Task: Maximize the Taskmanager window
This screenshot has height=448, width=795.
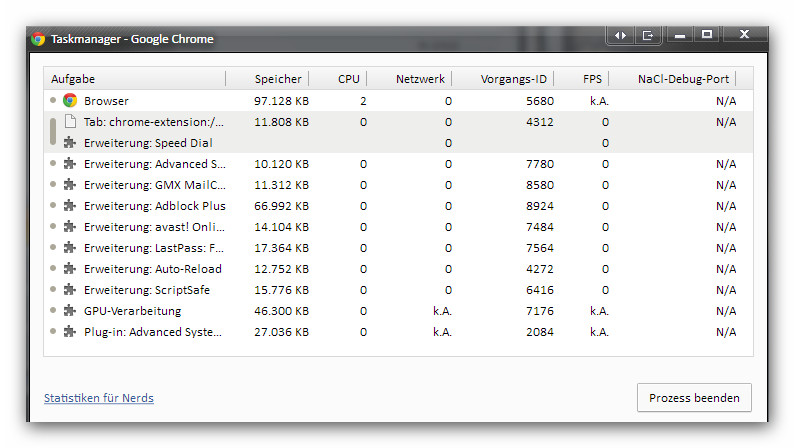Action: click(x=707, y=34)
